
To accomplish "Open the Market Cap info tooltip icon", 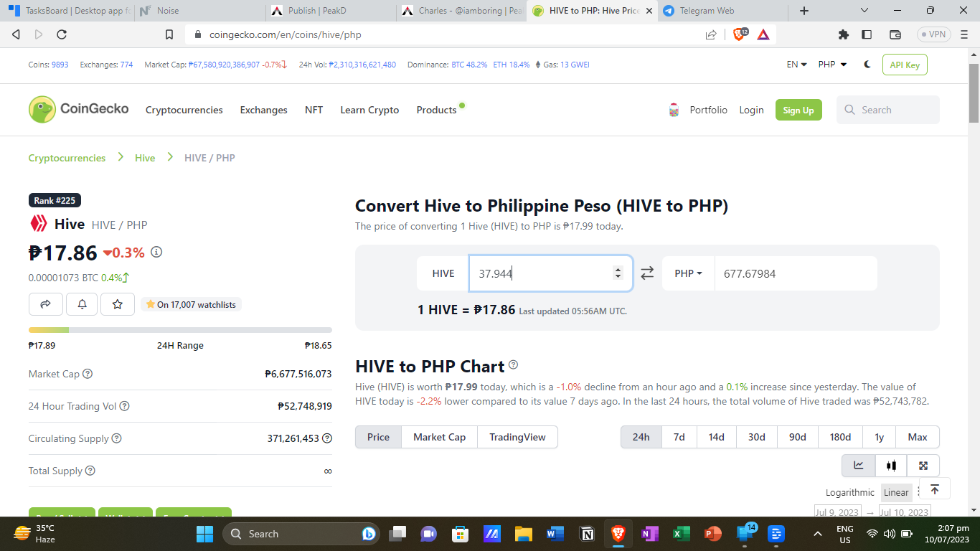I will (x=88, y=374).
